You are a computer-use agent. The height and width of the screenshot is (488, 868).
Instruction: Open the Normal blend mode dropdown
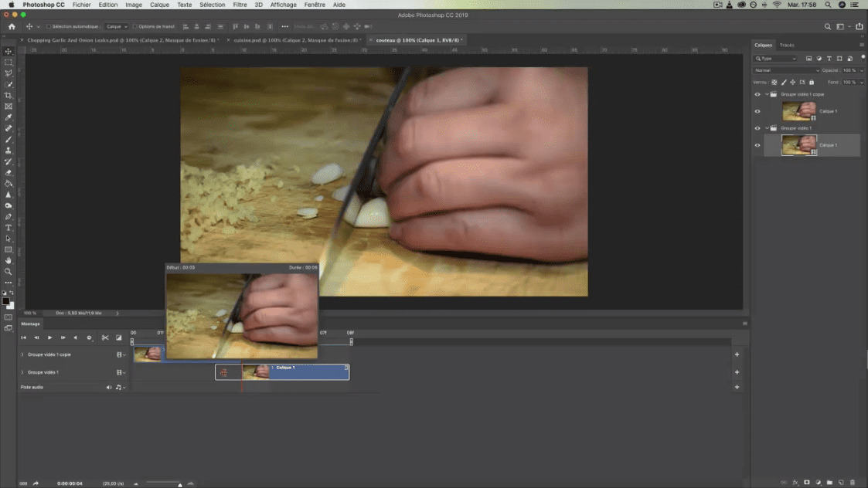click(x=786, y=70)
